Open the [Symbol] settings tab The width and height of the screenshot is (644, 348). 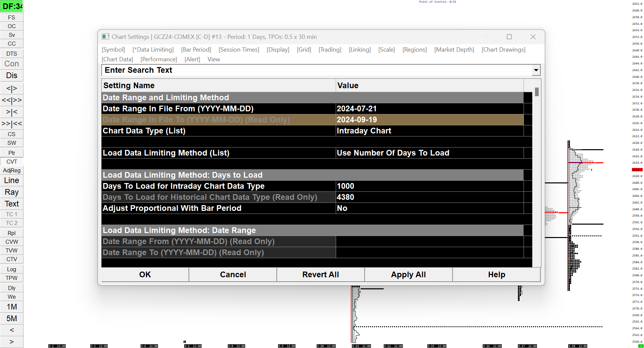click(113, 50)
